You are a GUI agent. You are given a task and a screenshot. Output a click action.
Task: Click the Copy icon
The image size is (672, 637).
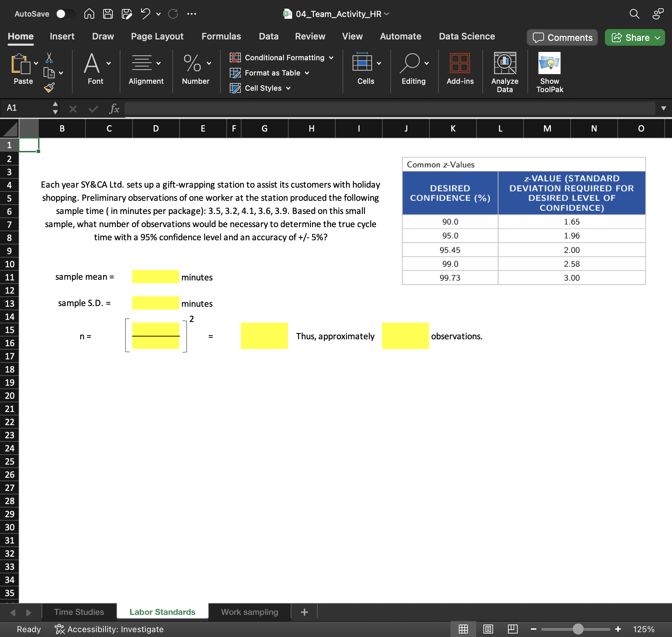point(49,73)
